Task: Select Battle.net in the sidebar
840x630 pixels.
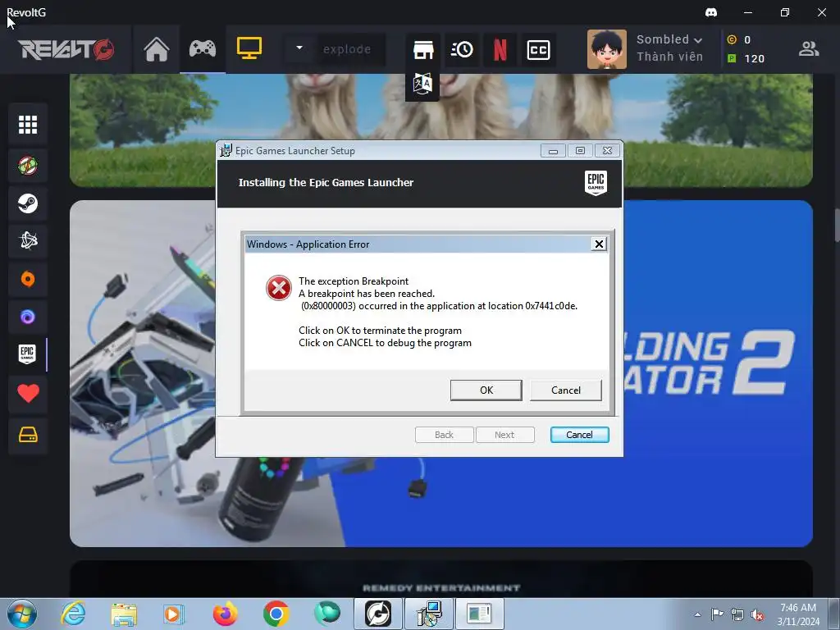Action: pyautogui.click(x=28, y=241)
